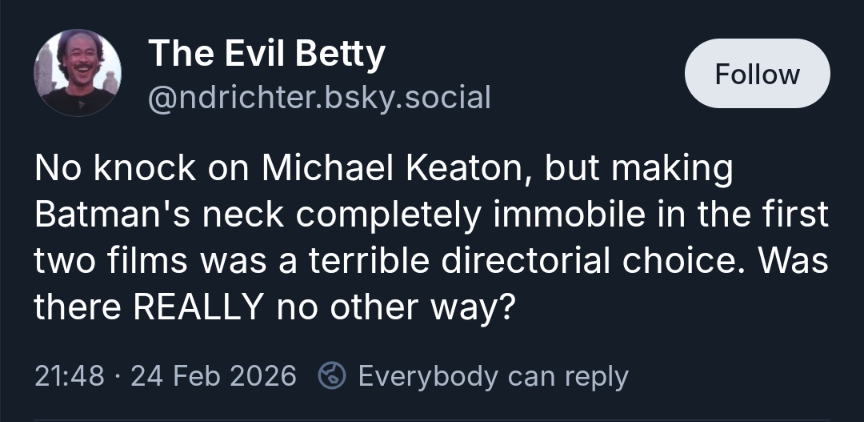Click the post text about Batman's neck

(430, 238)
